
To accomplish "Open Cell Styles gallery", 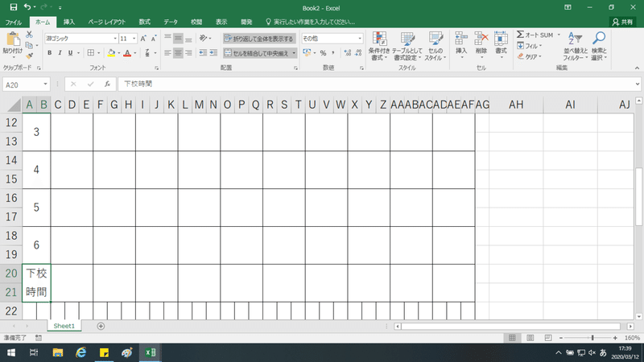I will click(x=436, y=46).
